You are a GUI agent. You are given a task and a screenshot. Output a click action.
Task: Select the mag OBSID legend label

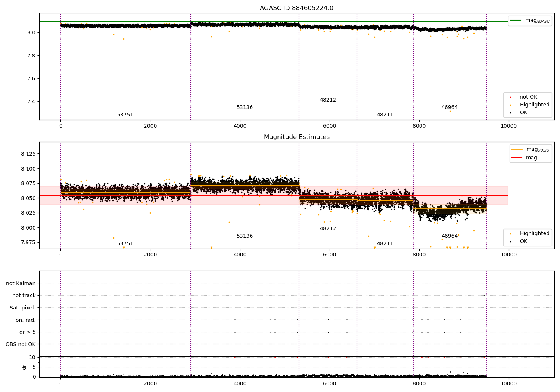pyautogui.click(x=538, y=149)
